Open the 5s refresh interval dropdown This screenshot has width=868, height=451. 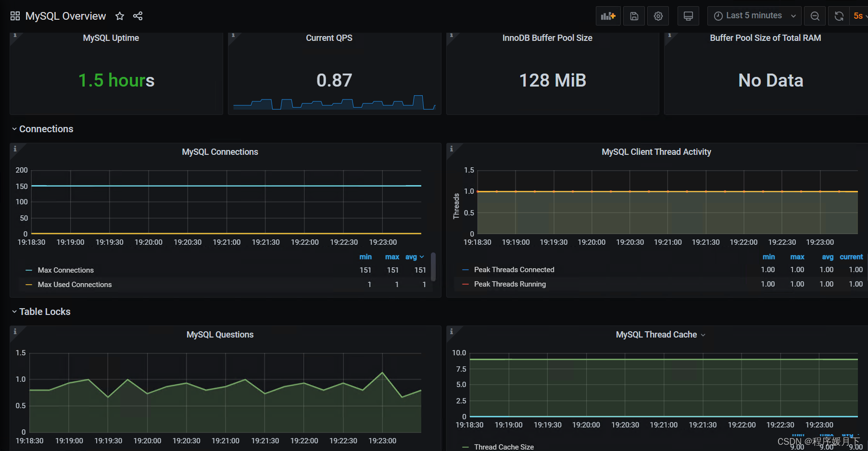(x=860, y=16)
